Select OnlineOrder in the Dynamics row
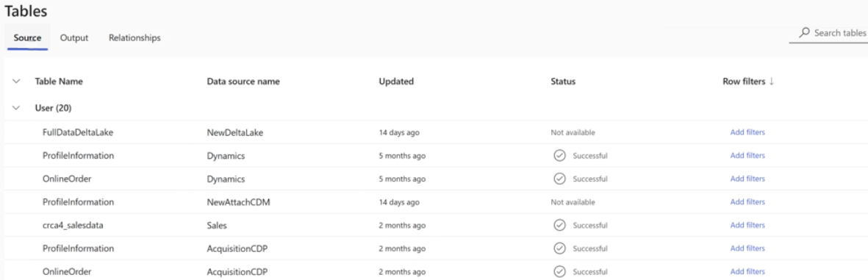This screenshot has height=280, width=868. [67, 179]
